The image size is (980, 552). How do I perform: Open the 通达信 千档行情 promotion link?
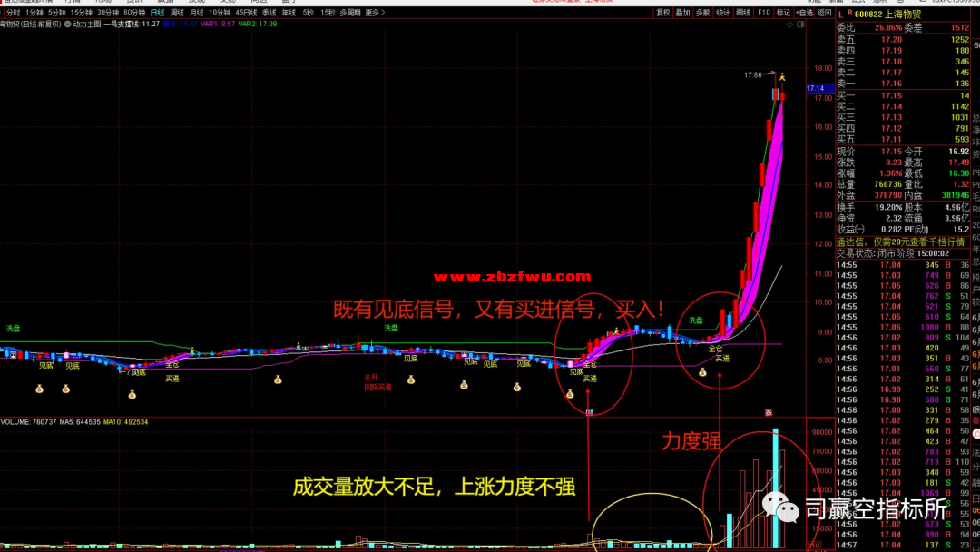901,241
